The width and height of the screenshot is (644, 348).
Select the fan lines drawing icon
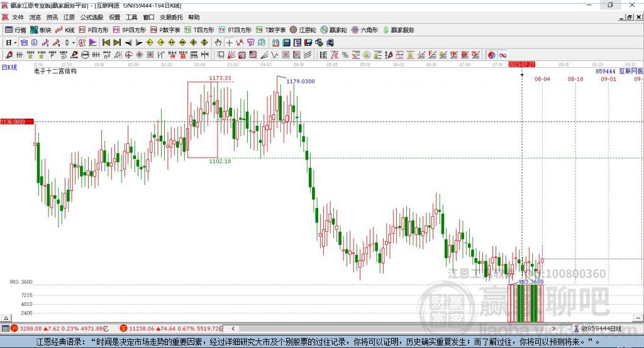[231, 55]
